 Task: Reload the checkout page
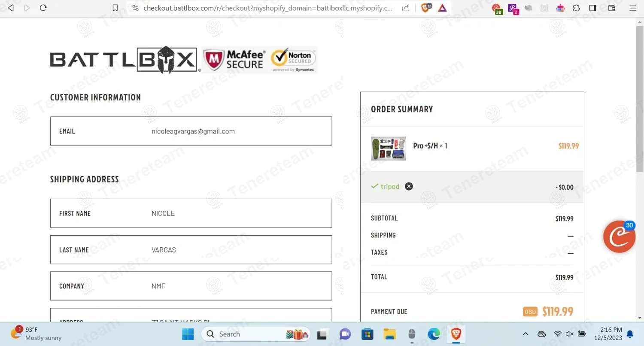[x=43, y=8]
